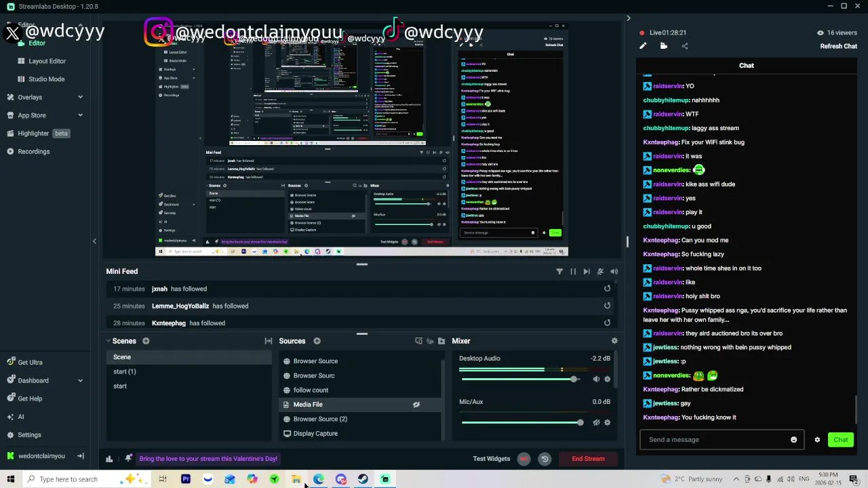Expand the Overlays sidebar menu
The image size is (868, 488).
click(80, 97)
